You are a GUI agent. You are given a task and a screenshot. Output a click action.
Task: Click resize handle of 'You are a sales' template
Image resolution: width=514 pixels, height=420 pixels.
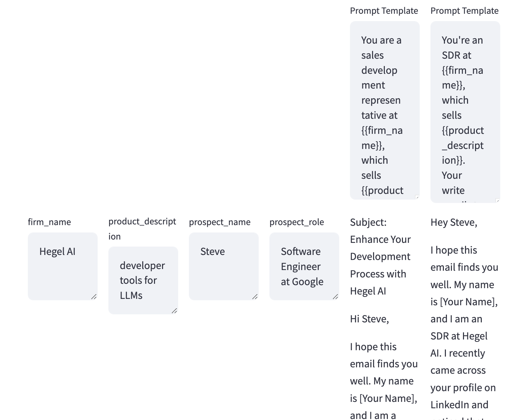click(417, 197)
